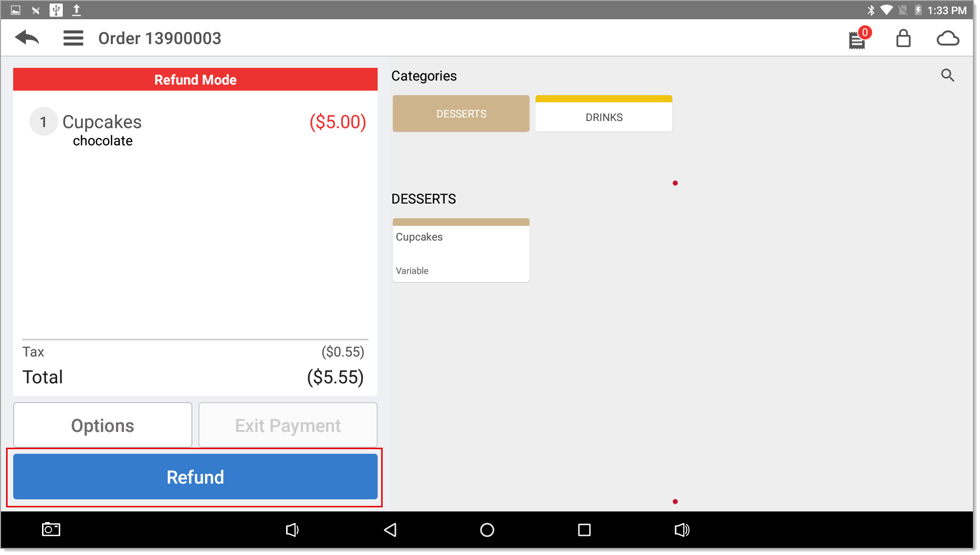This screenshot has height=555, width=980.
Task: Tap the Order 13900003 title
Action: 159,38
